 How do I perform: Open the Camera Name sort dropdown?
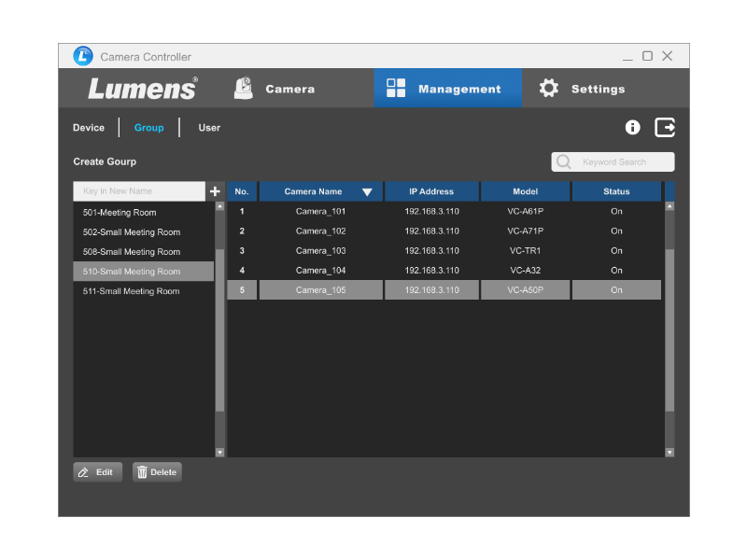(368, 191)
